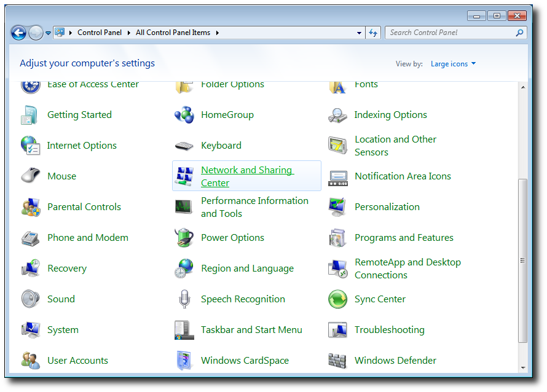Viewport: 547px width, 392px height.
Task: Minimize the Control Panel window
Action: [x=476, y=16]
